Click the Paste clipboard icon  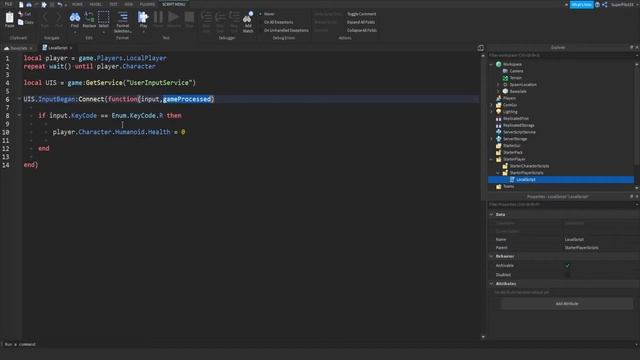tap(9, 18)
